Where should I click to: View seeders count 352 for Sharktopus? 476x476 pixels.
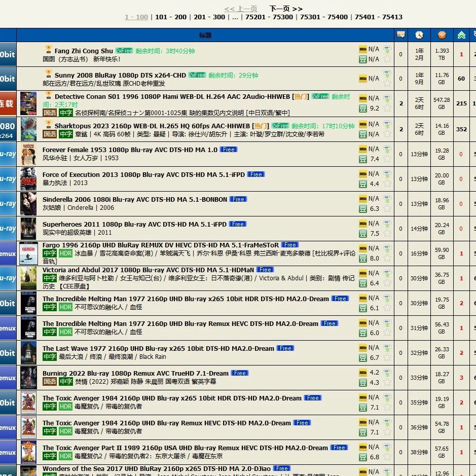coord(461,129)
